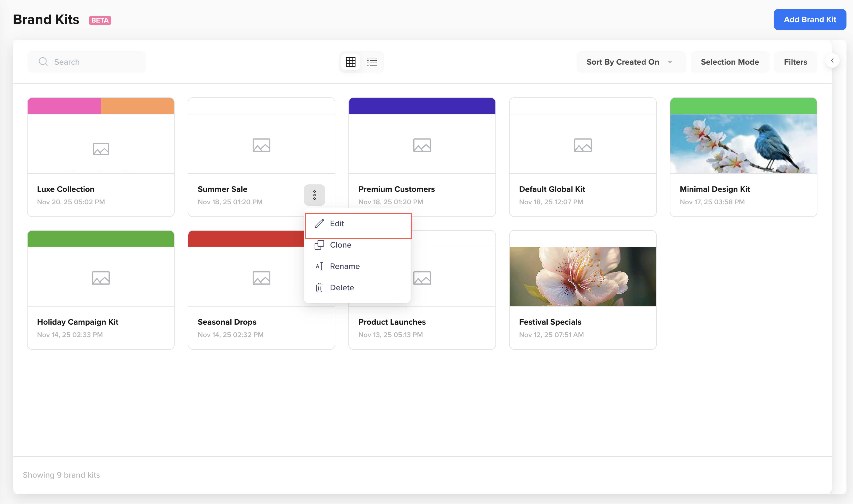Enable Selection Mode

(x=730, y=62)
